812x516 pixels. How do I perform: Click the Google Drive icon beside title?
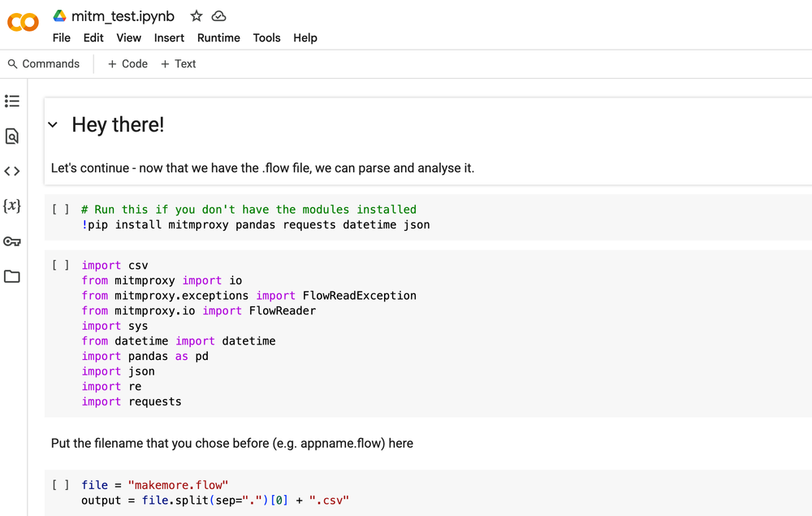point(59,16)
